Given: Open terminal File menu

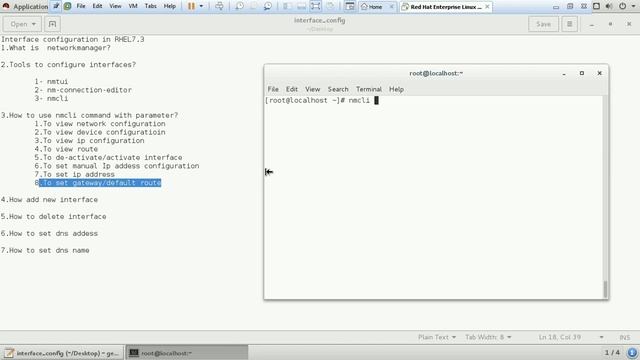Looking at the screenshot, I should point(273,89).
